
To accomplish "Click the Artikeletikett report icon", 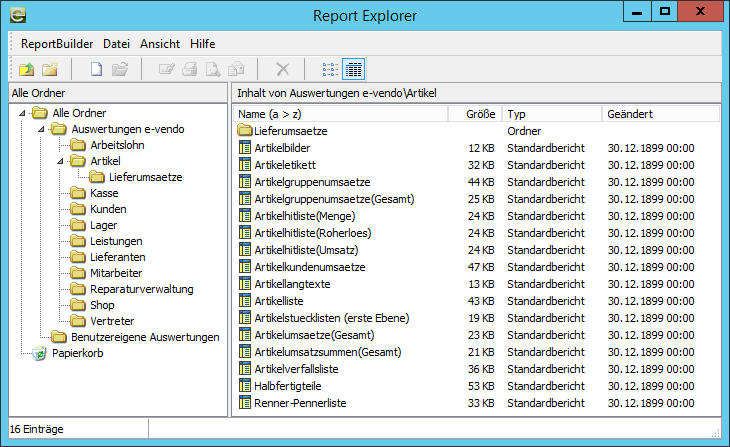I will (244, 165).
